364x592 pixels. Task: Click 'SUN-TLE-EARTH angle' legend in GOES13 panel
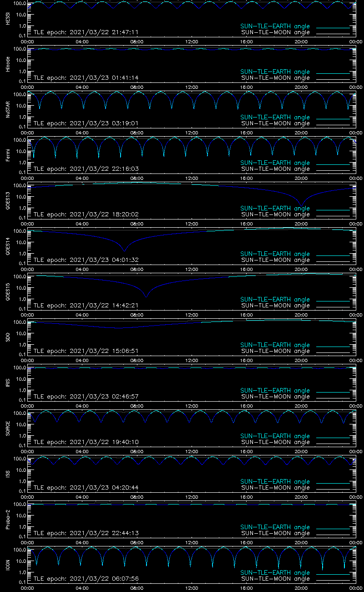coord(275,209)
